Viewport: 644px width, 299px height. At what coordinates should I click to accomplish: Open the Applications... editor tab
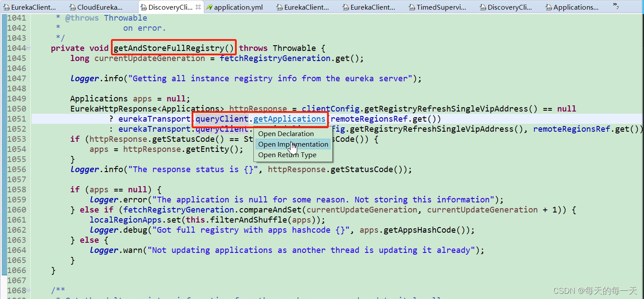pyautogui.click(x=572, y=7)
